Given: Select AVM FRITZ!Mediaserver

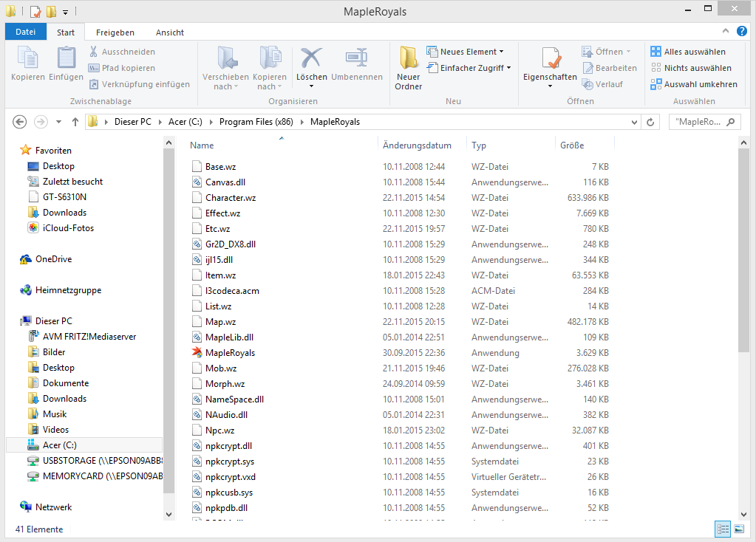Looking at the screenshot, I should 82,337.
